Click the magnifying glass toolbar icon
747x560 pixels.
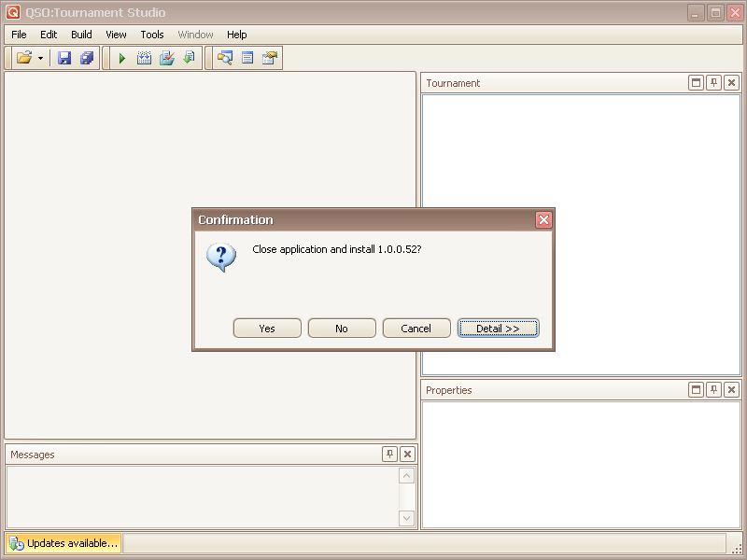(224, 58)
